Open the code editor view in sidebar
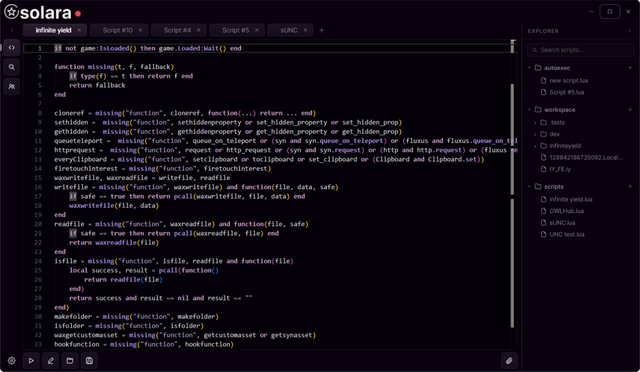This screenshot has width=640, height=372. coord(11,48)
